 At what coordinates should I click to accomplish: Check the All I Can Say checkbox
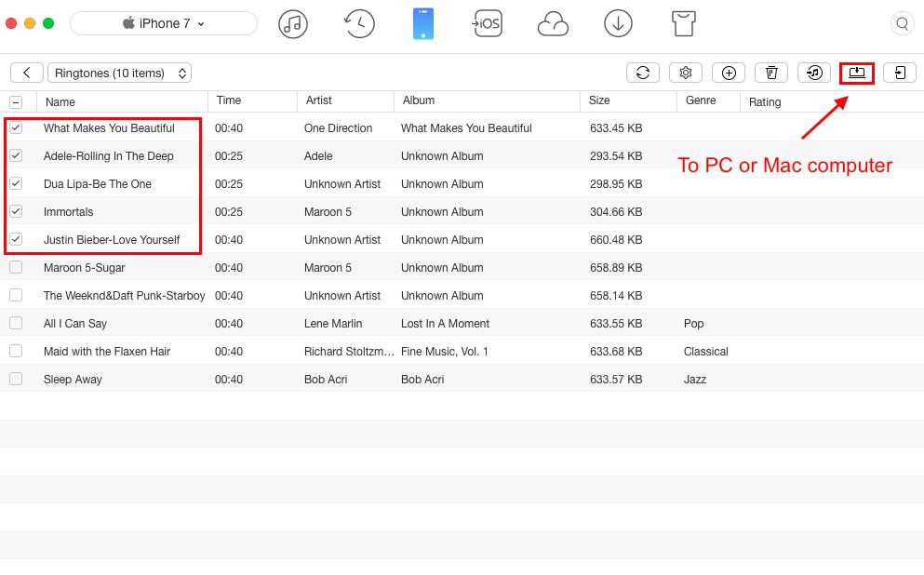pyautogui.click(x=16, y=323)
